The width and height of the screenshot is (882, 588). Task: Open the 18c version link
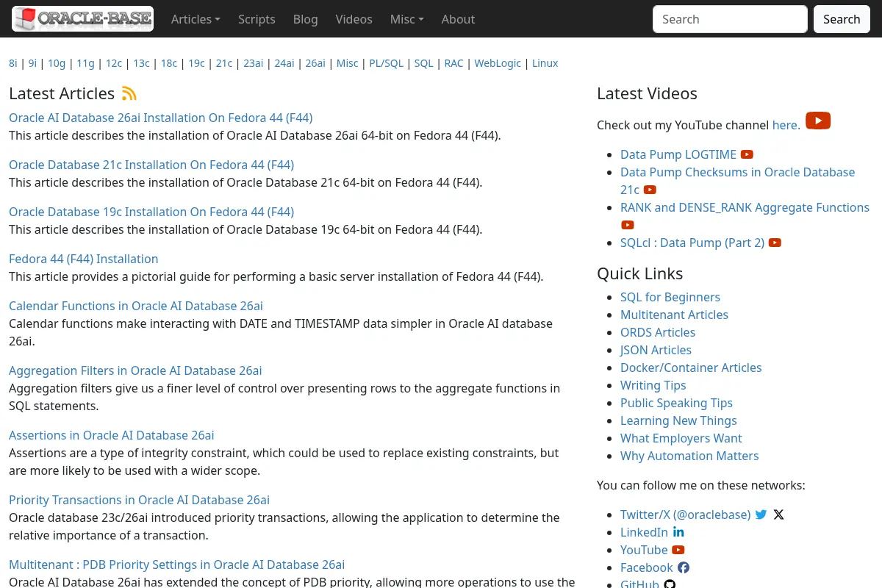coord(169,63)
